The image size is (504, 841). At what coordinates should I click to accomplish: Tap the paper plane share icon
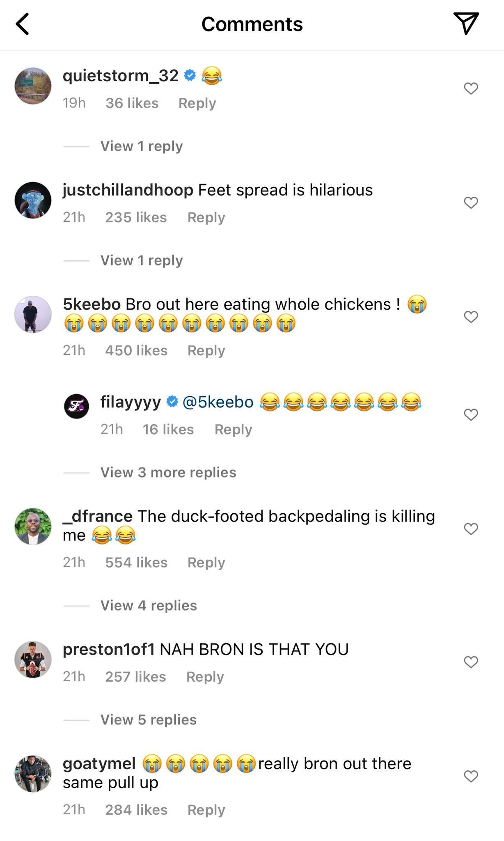466,23
